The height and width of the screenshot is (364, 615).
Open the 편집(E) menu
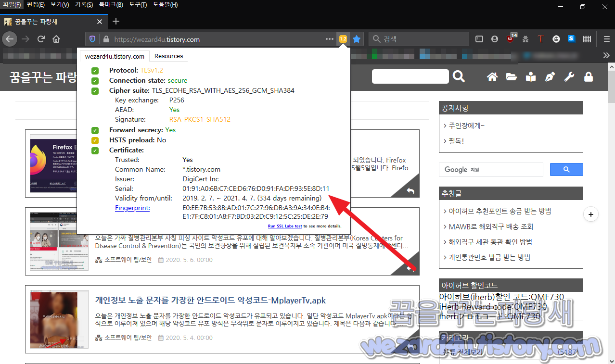[36, 5]
